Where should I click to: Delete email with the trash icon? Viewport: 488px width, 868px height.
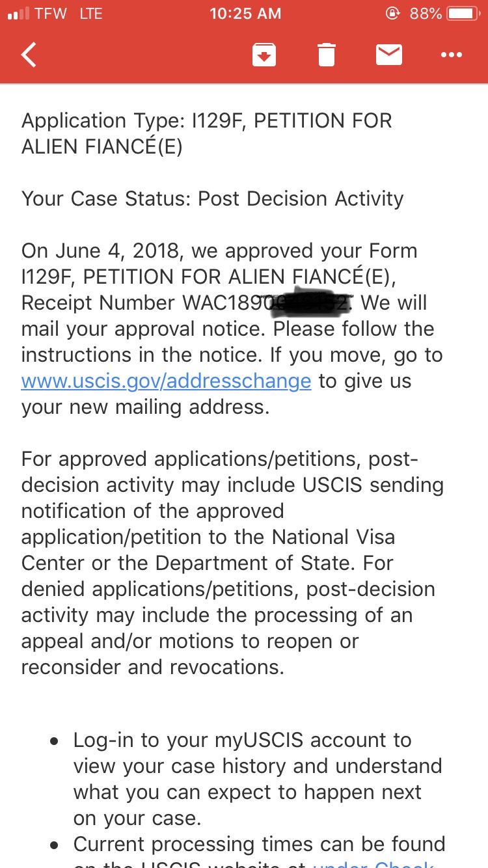click(x=327, y=55)
